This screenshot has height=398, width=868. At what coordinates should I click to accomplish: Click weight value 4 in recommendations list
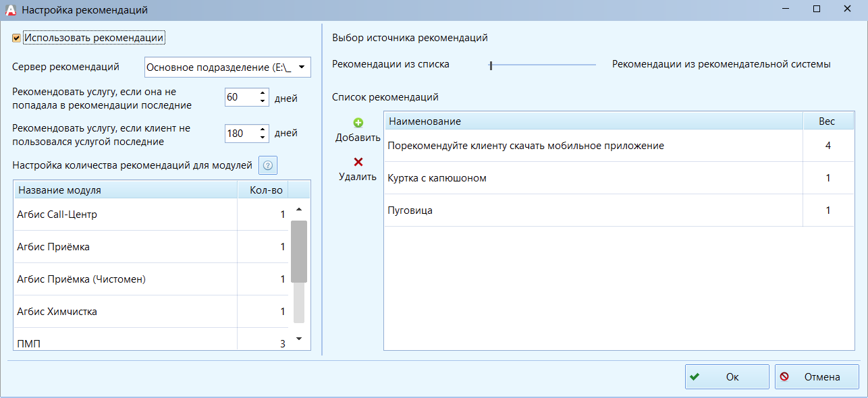tap(828, 146)
